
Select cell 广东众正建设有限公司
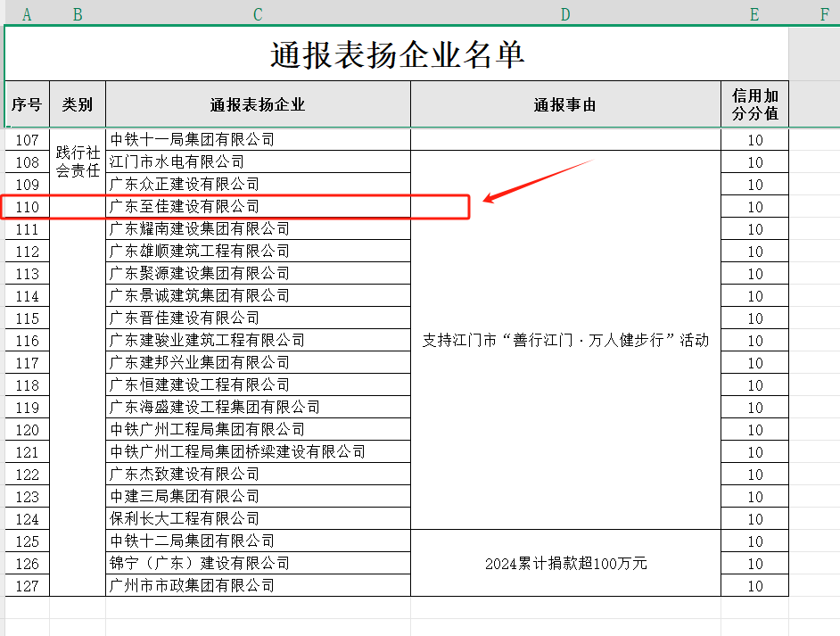point(258,184)
